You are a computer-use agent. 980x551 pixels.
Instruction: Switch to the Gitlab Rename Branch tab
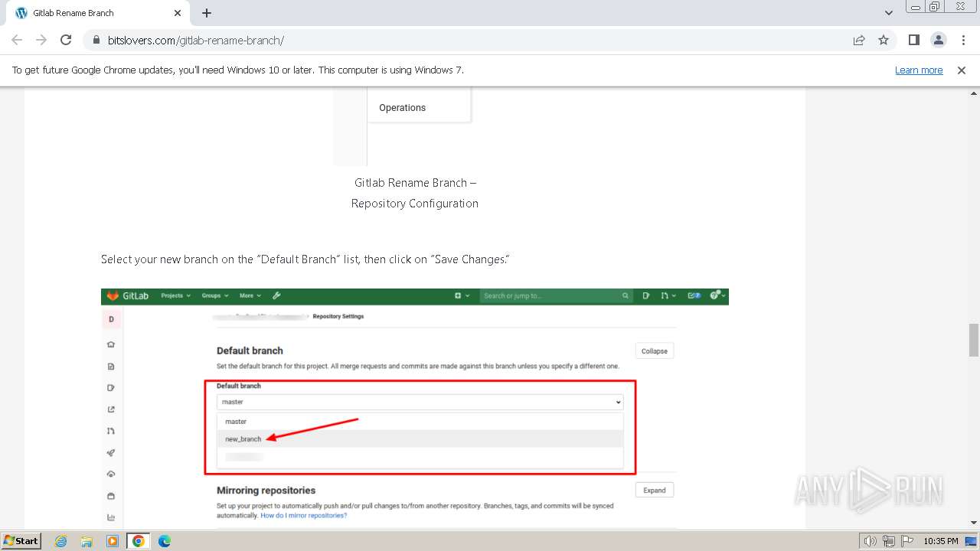coord(97,13)
